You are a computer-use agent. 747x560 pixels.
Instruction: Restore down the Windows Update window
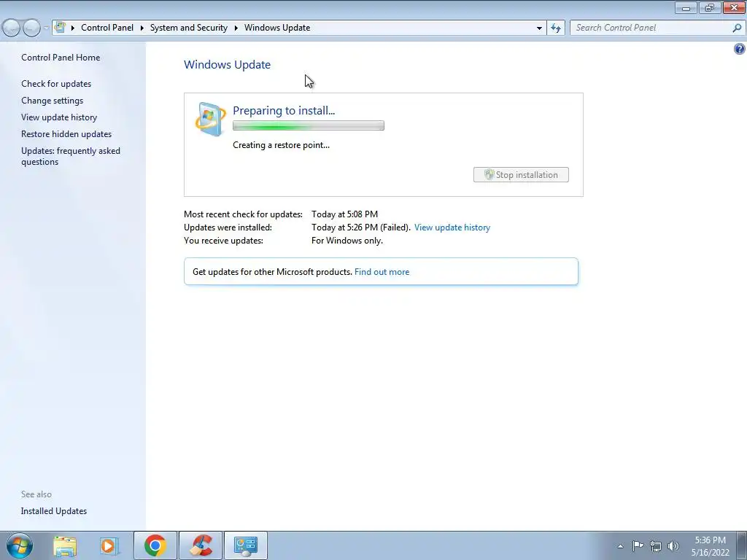point(710,7)
